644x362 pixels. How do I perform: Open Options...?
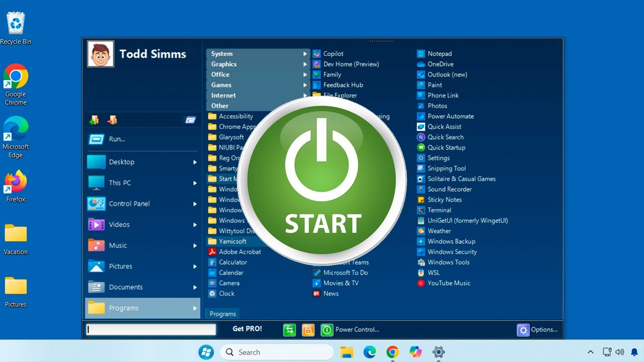click(x=538, y=330)
